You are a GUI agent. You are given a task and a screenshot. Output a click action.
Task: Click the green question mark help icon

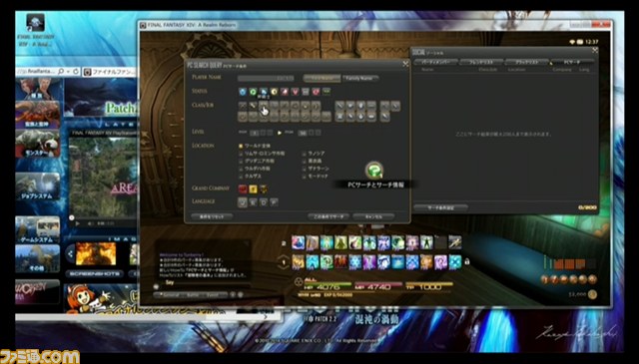coord(373,171)
